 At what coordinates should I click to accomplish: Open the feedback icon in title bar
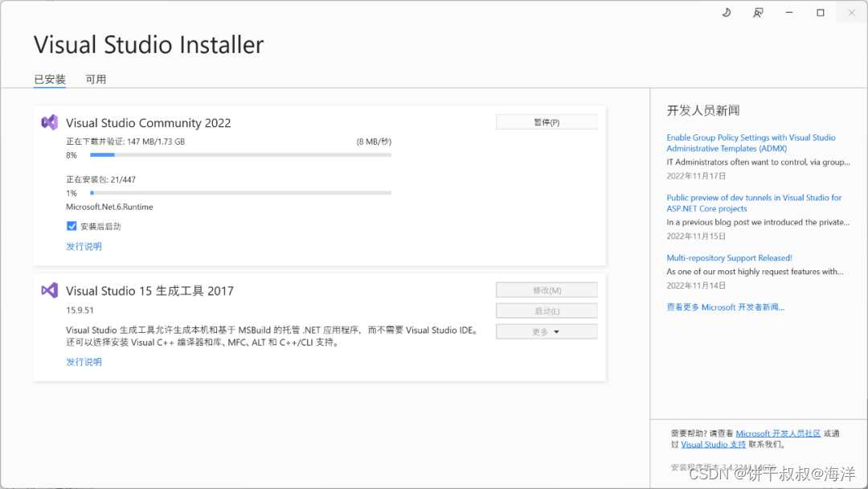(x=758, y=13)
